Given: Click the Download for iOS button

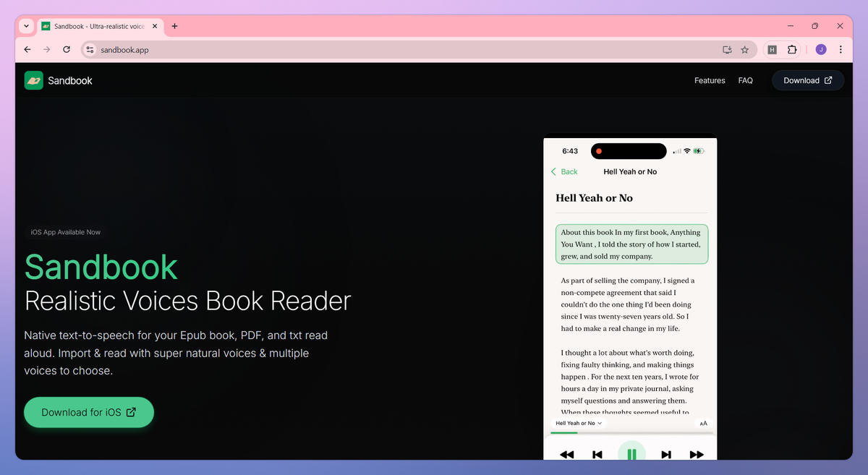Looking at the screenshot, I should (x=89, y=412).
